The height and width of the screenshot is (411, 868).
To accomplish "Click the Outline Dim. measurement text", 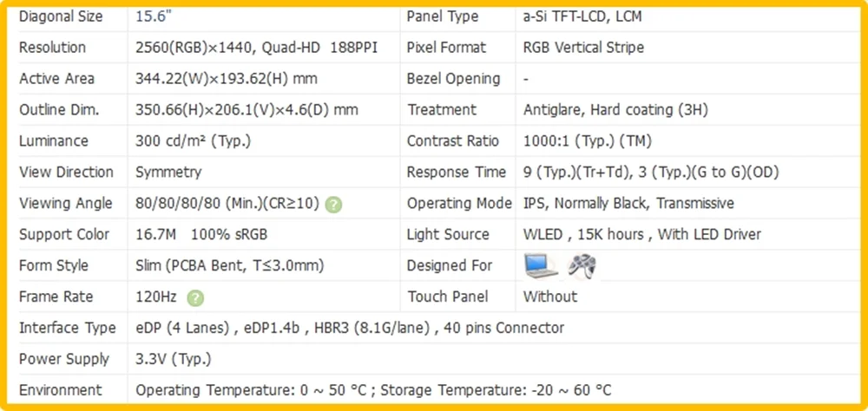I will [247, 110].
